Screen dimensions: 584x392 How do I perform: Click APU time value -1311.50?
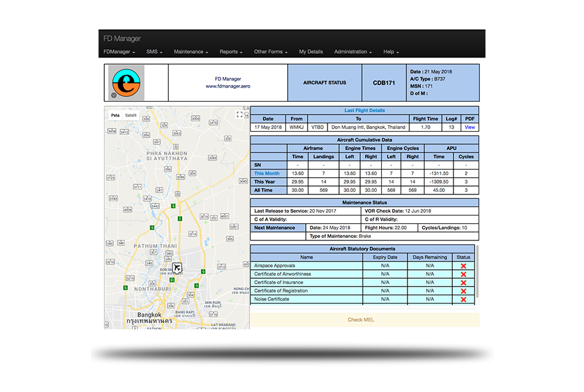[x=438, y=173]
